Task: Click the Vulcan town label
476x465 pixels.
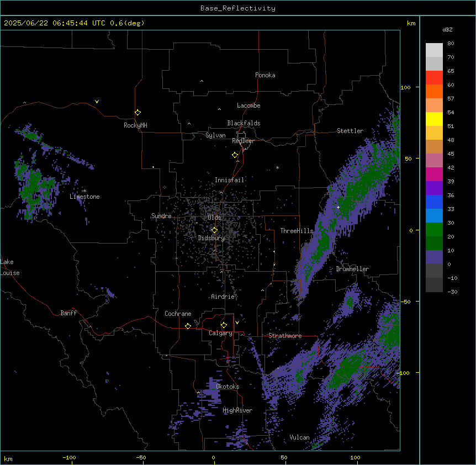Action: 299,437
